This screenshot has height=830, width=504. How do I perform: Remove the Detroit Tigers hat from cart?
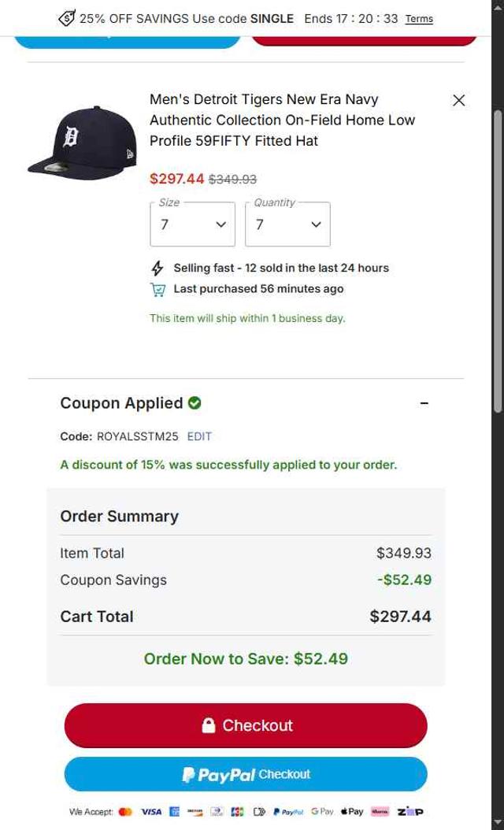pos(458,100)
